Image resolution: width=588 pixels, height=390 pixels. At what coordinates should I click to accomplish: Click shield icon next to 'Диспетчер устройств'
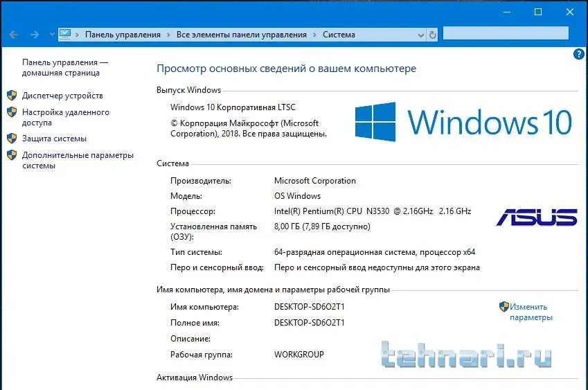12,96
